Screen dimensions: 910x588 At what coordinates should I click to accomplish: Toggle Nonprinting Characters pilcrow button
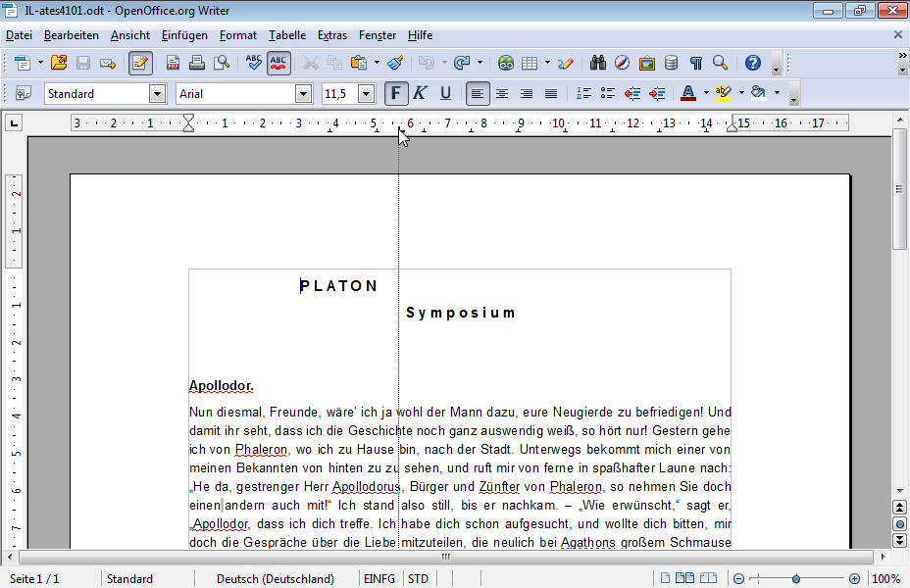(x=696, y=63)
